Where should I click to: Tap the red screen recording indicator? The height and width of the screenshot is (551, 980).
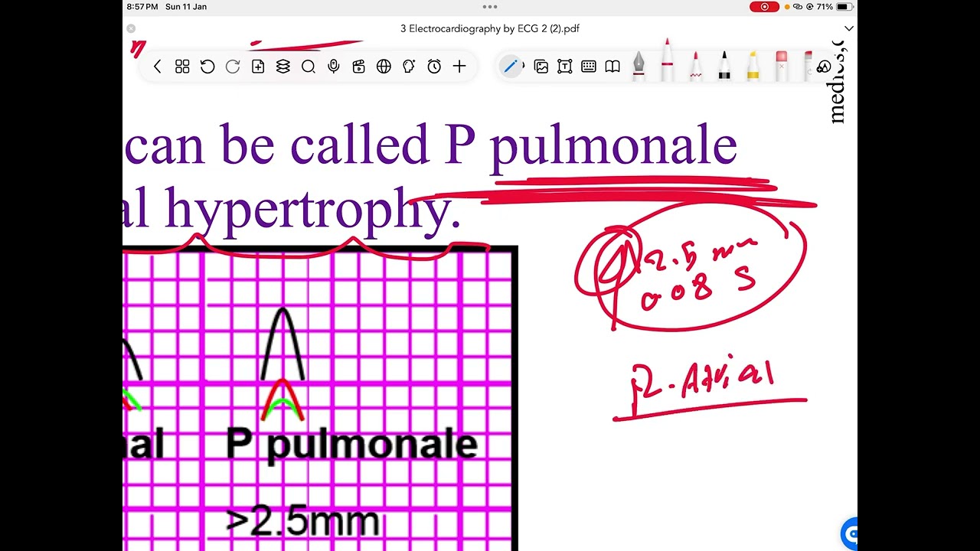(764, 7)
